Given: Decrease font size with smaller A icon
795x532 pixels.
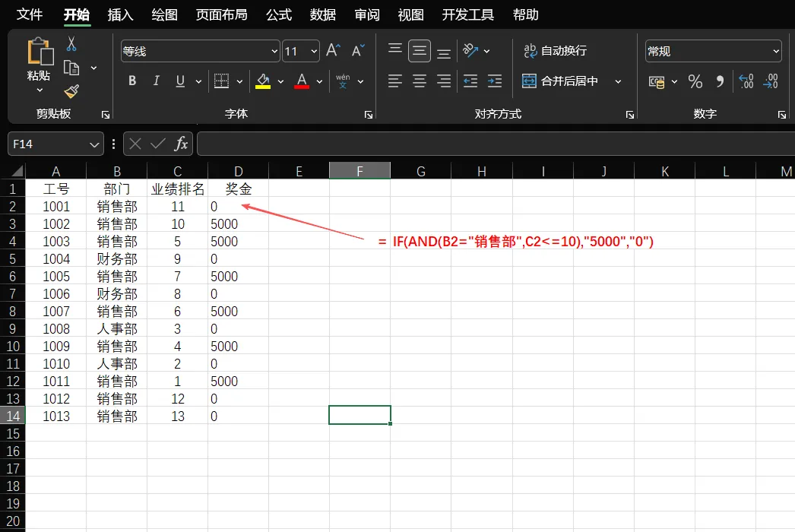Looking at the screenshot, I should pyautogui.click(x=358, y=51).
